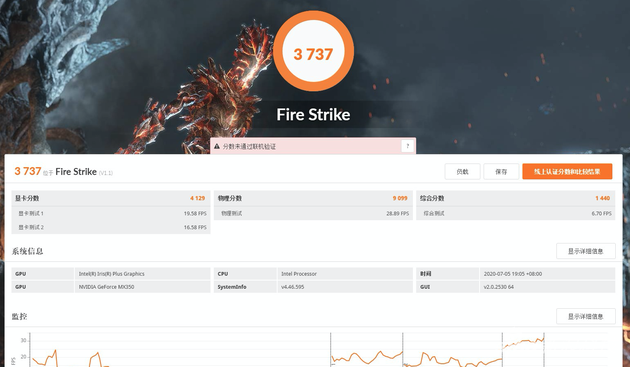Select the Fire Strike title on artwork
This screenshot has width=630, height=367.
313,115
